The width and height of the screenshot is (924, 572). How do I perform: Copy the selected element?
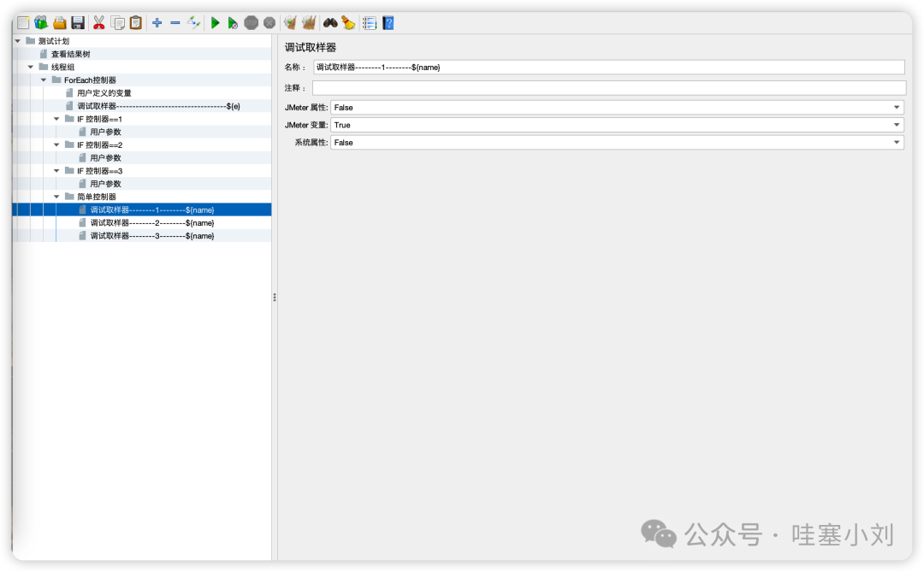118,23
